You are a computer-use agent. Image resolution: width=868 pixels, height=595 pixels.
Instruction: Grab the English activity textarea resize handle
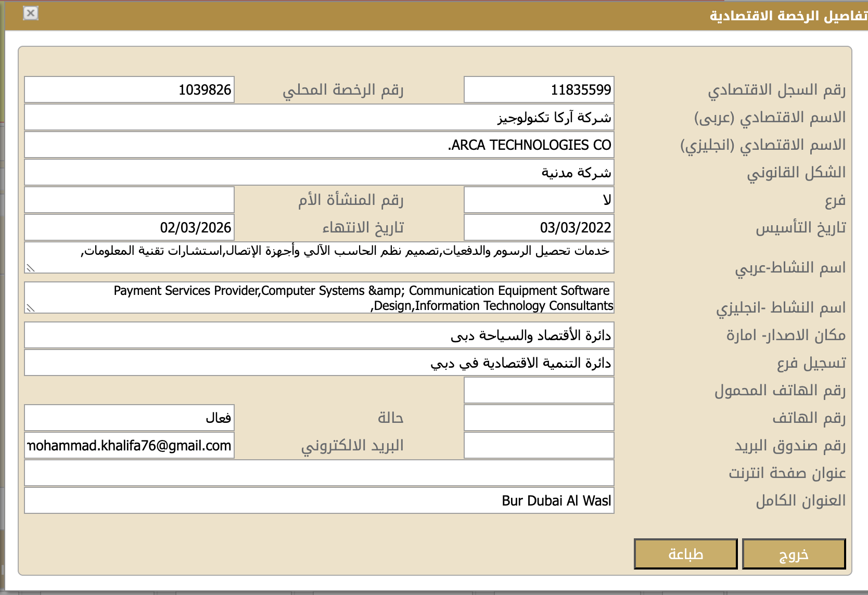pos(31,308)
